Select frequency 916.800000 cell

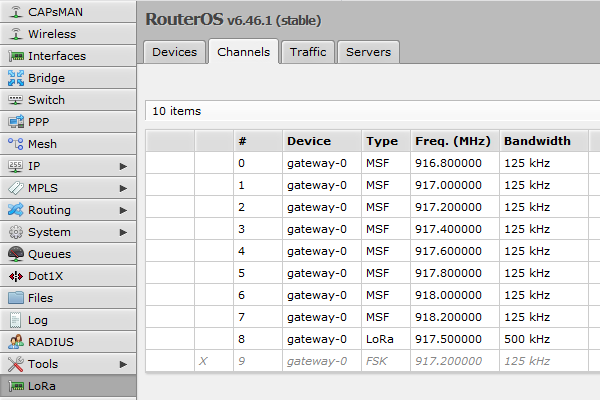[455, 163]
